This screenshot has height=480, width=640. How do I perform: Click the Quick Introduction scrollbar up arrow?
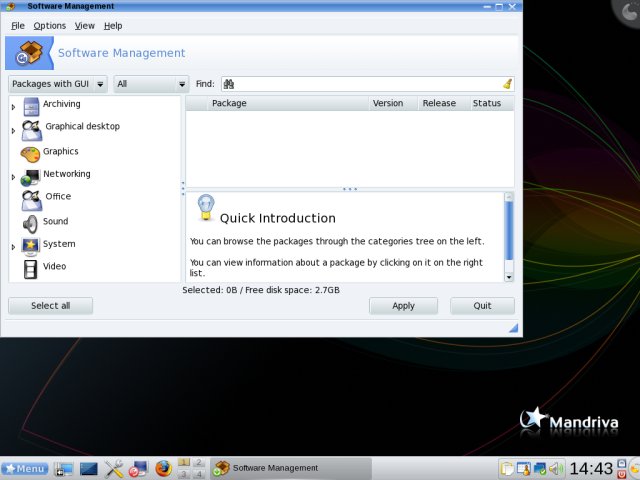point(509,197)
